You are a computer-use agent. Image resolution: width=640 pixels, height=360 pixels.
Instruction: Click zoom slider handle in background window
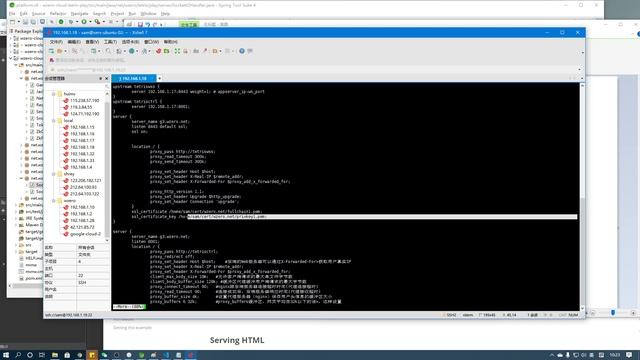tap(613, 313)
